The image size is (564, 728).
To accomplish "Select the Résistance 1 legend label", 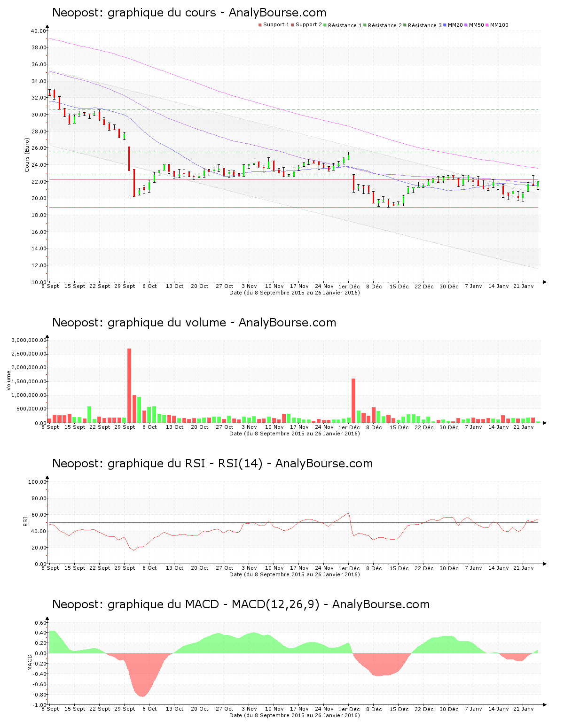I will 345,25.
